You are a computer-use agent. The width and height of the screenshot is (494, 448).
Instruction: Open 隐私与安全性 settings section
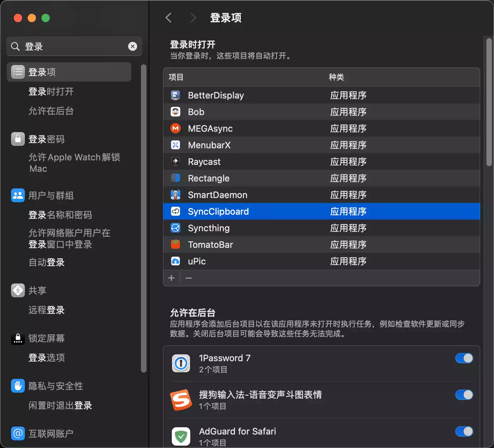click(55, 386)
